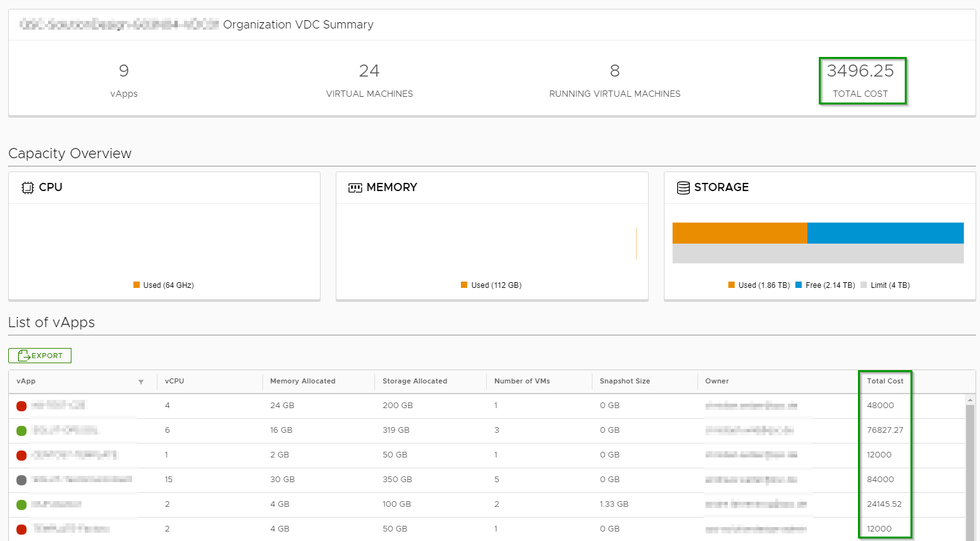Click the Storage database icon
This screenshot has height=541, width=980.
click(x=683, y=188)
